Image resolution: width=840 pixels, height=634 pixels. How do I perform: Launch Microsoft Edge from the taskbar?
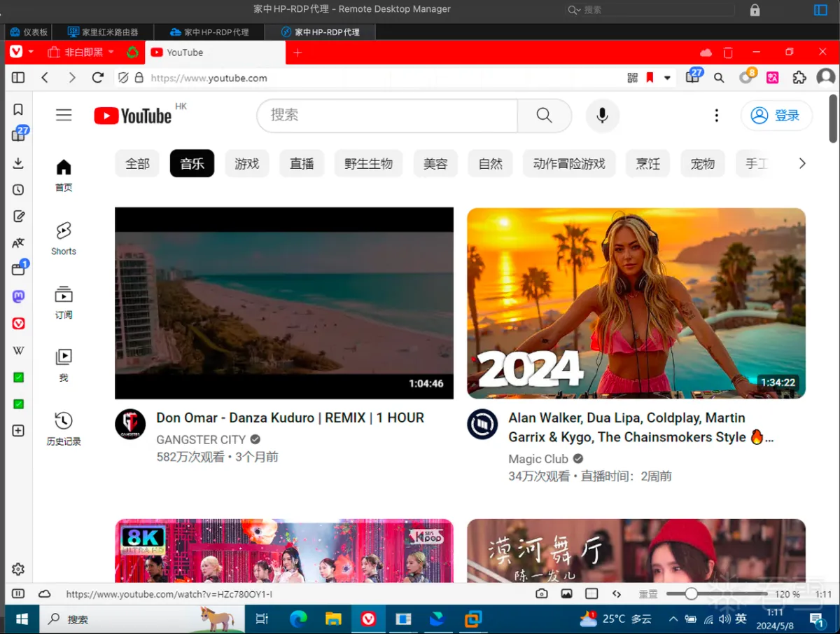click(x=299, y=619)
